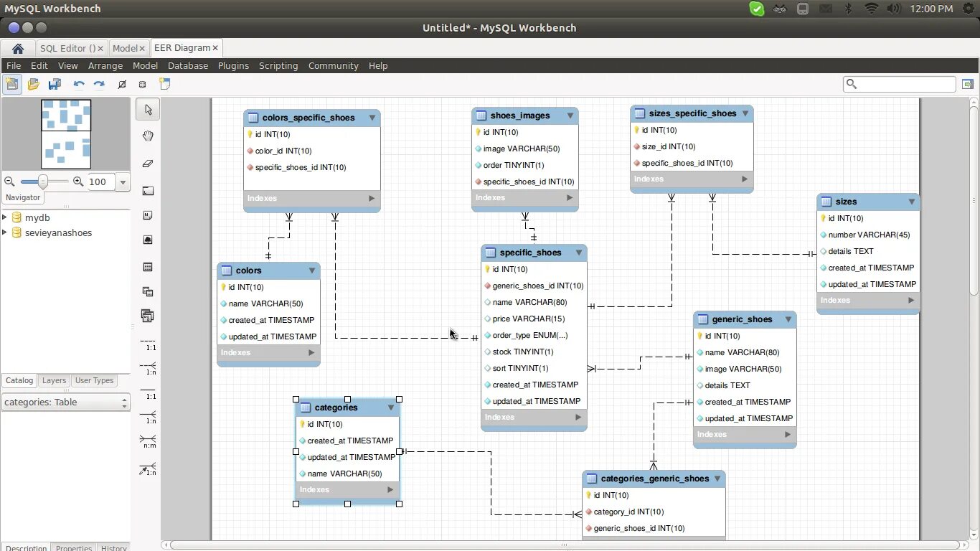Click the Wi-Fi icon in system tray
The width and height of the screenshot is (980, 551).
pos(871,9)
